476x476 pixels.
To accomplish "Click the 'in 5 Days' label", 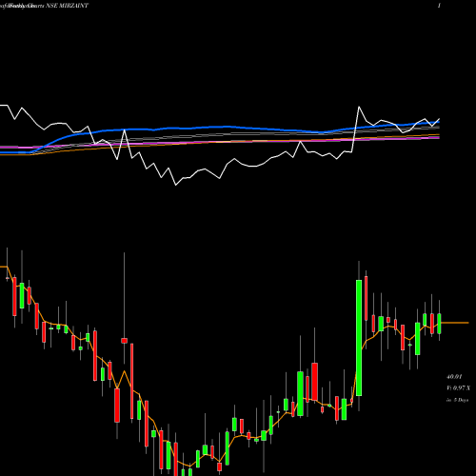I will tap(457, 400).
